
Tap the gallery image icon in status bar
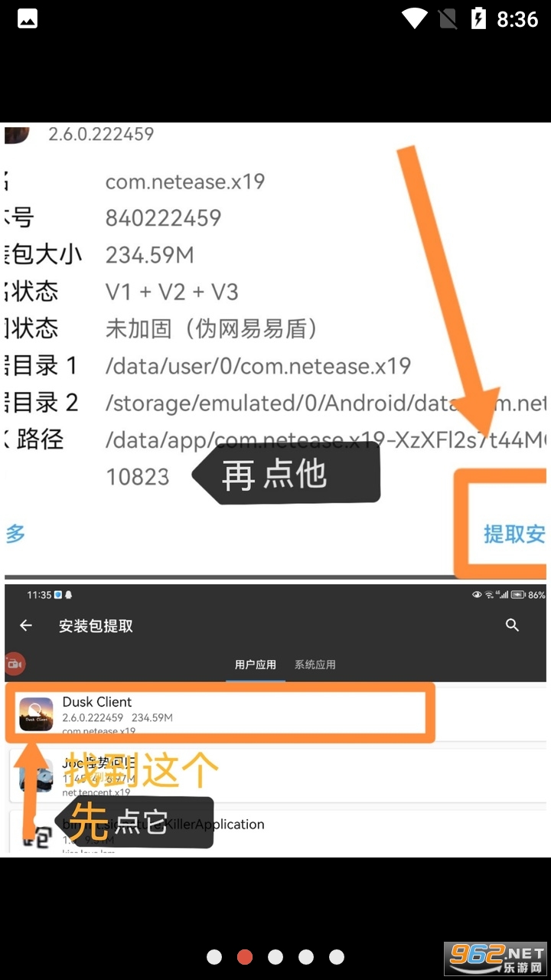[x=28, y=19]
